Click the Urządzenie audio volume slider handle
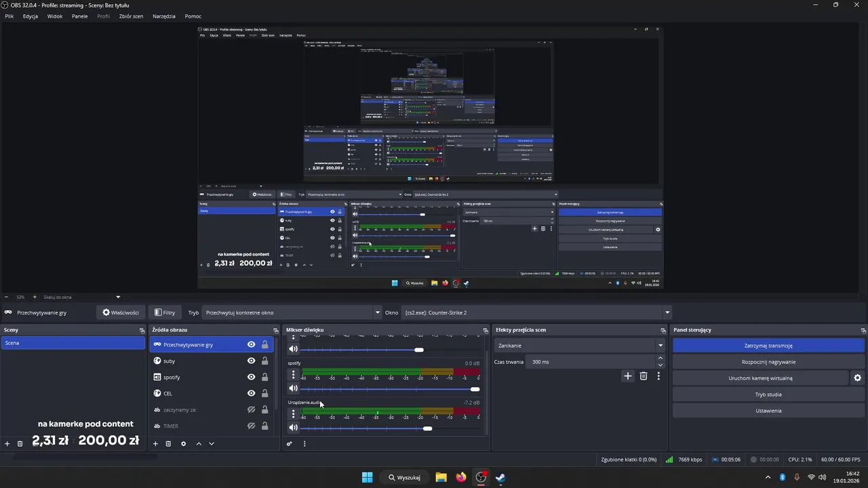Screen dimensions: 868x488 coord(427,428)
